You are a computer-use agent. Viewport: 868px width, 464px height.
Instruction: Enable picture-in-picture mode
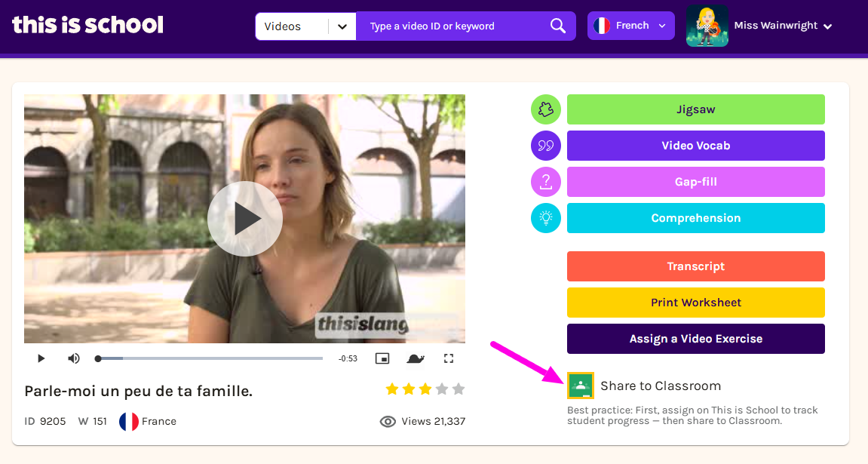click(x=382, y=358)
